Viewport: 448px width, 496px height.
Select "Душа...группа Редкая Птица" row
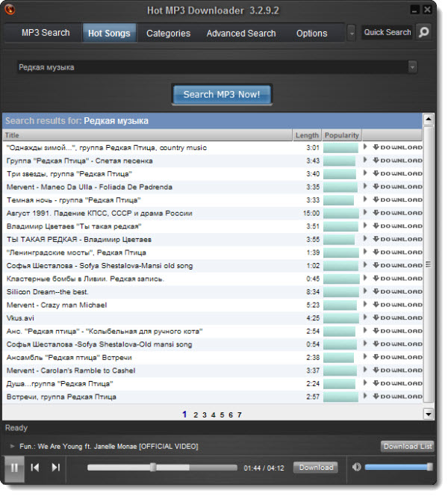[213, 384]
